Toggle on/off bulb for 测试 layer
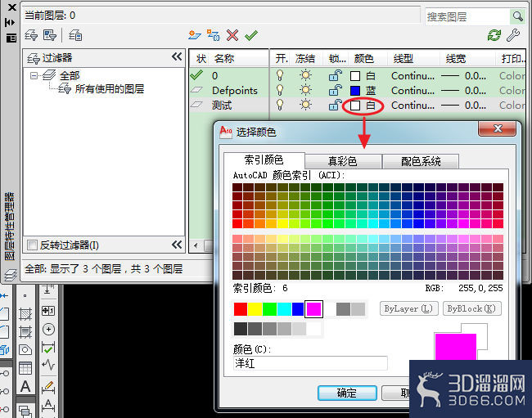Image resolution: width=532 pixels, height=418 pixels. 280,105
